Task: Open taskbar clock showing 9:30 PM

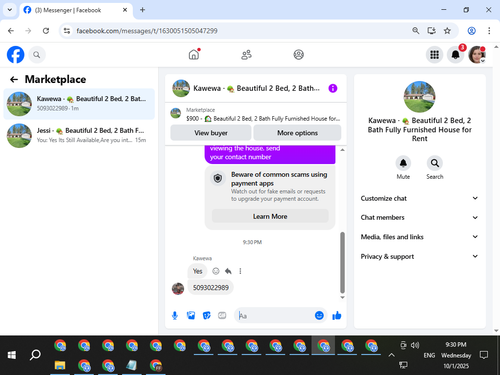Action: [x=456, y=355]
